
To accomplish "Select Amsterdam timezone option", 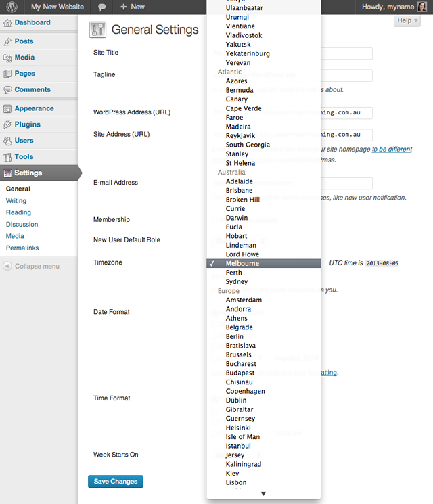I will [x=264, y=300].
